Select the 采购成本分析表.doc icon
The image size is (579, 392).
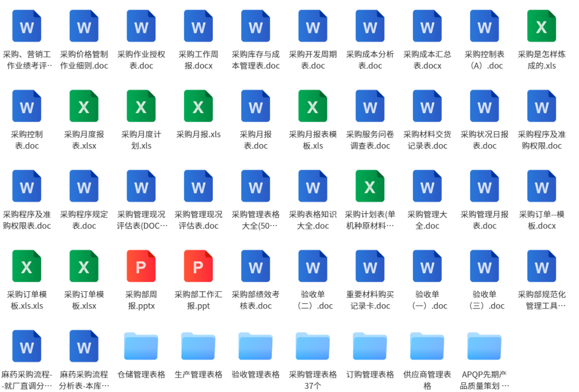tap(370, 26)
